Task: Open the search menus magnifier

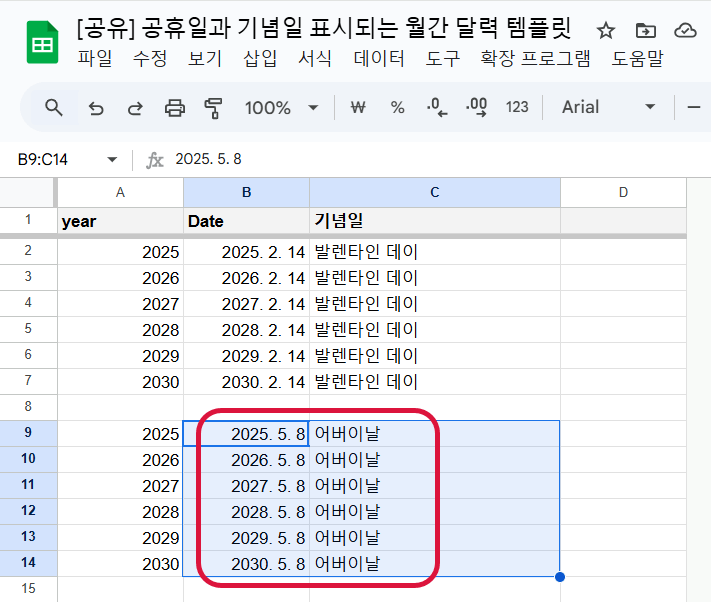Action: pos(54,107)
